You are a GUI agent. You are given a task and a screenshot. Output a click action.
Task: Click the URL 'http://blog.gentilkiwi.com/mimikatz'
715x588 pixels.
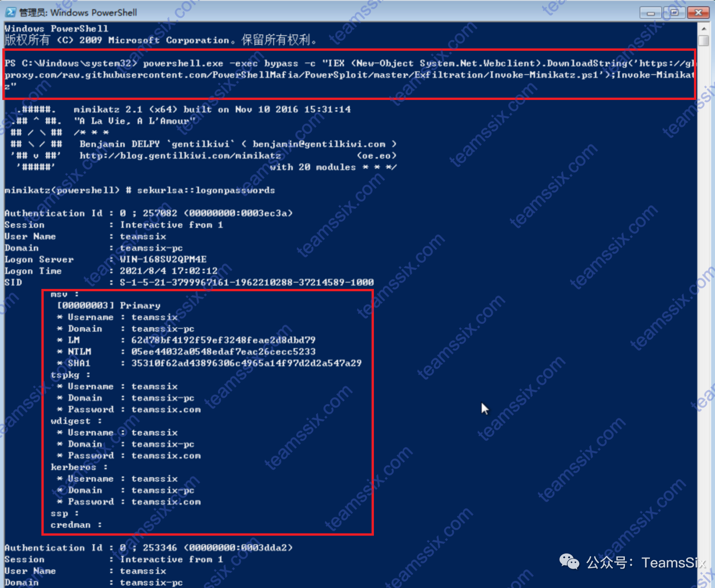pyautogui.click(x=180, y=156)
